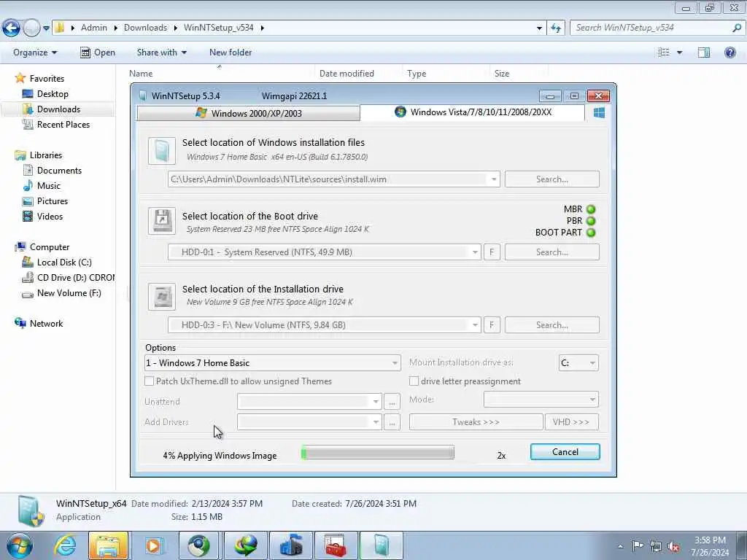Image resolution: width=747 pixels, height=560 pixels.
Task: Select Downloads in Favorites
Action: [x=58, y=109]
